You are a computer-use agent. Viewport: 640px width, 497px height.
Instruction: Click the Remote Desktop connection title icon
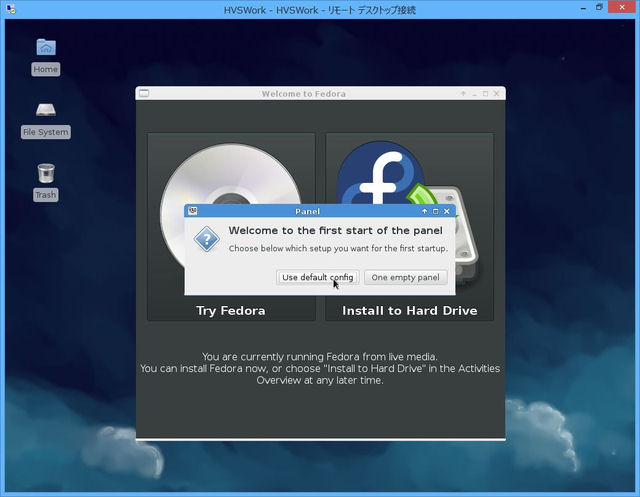click(x=11, y=9)
